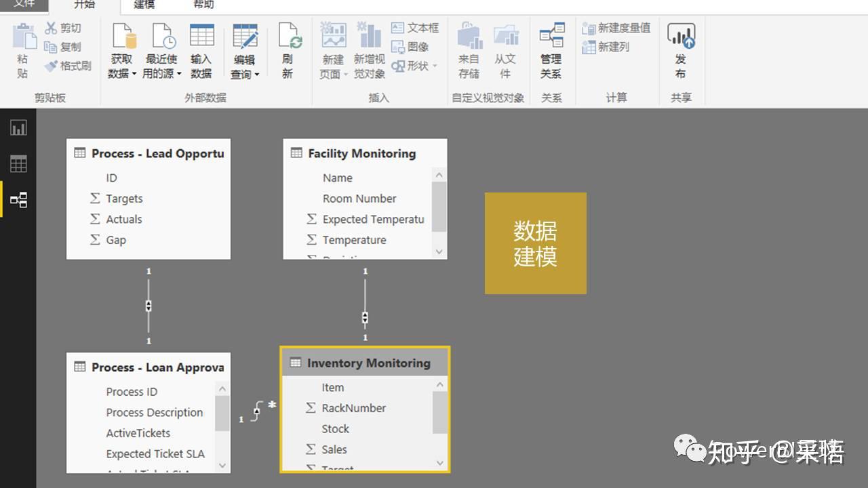
Task: Click scroll-up arrow in Inventory Monitoring table
Action: pos(439,384)
